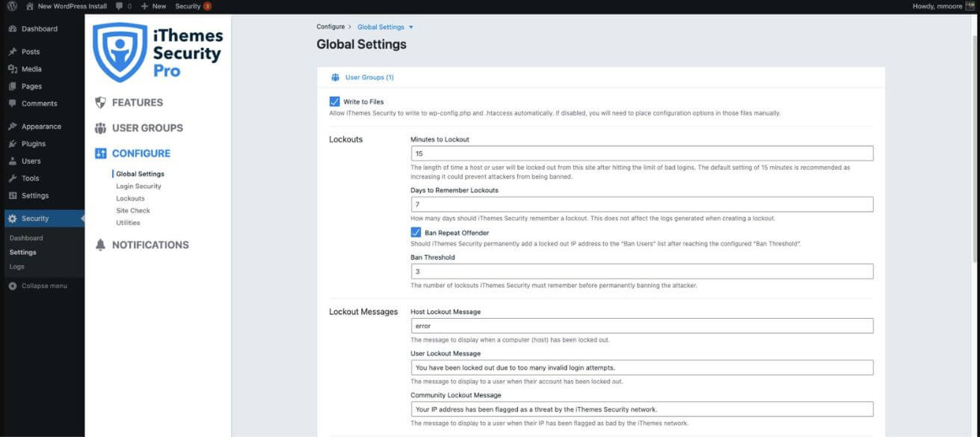Image resolution: width=980 pixels, height=437 pixels.
Task: Click the Days to Remember Lockouts field
Action: (642, 204)
